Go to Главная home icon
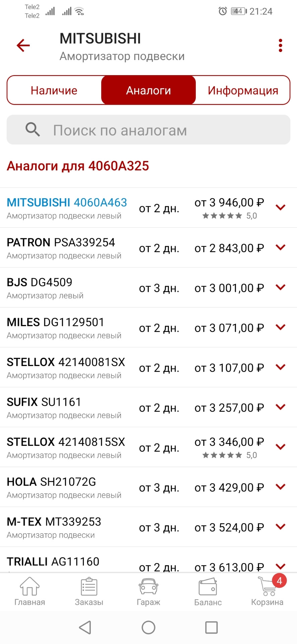Screen dimensions: 297x644 tap(29, 587)
